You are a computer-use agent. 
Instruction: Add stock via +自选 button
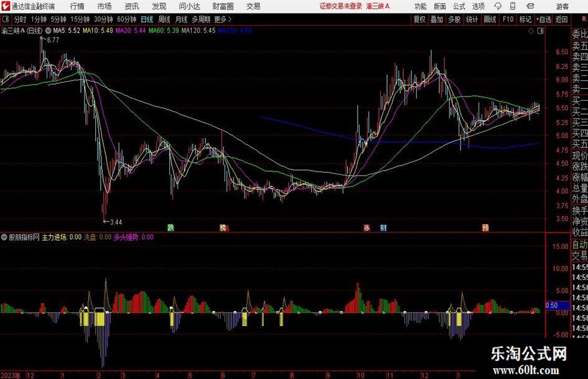coord(544,19)
